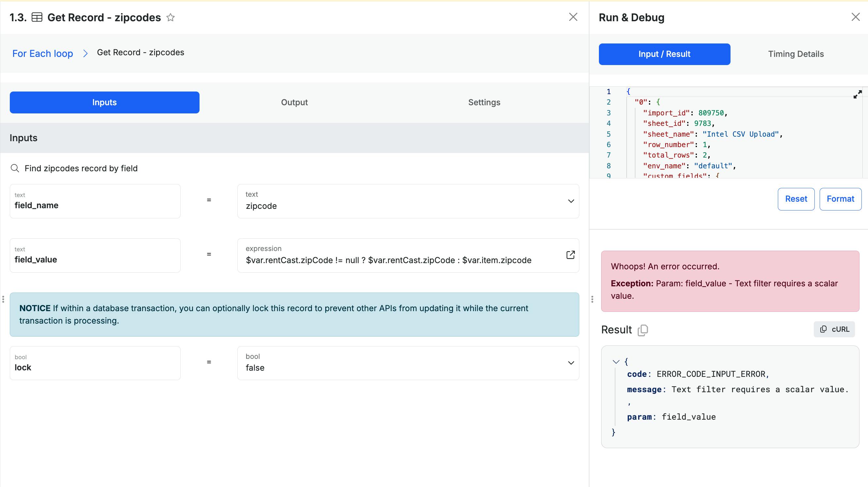The image size is (868, 487).
Task: Click the NOTICE database transaction banner
Action: pos(294,314)
